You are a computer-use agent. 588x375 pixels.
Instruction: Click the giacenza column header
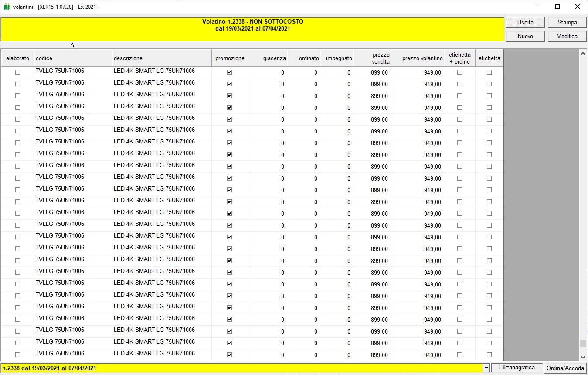point(267,58)
